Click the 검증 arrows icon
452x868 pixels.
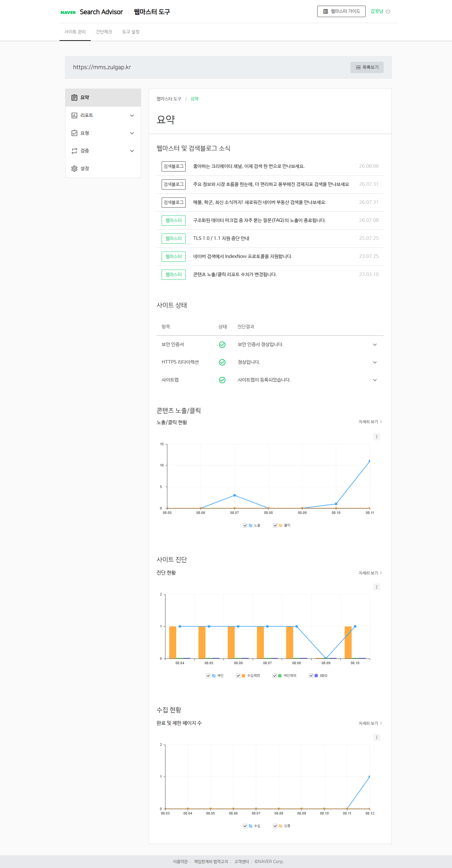coord(74,151)
